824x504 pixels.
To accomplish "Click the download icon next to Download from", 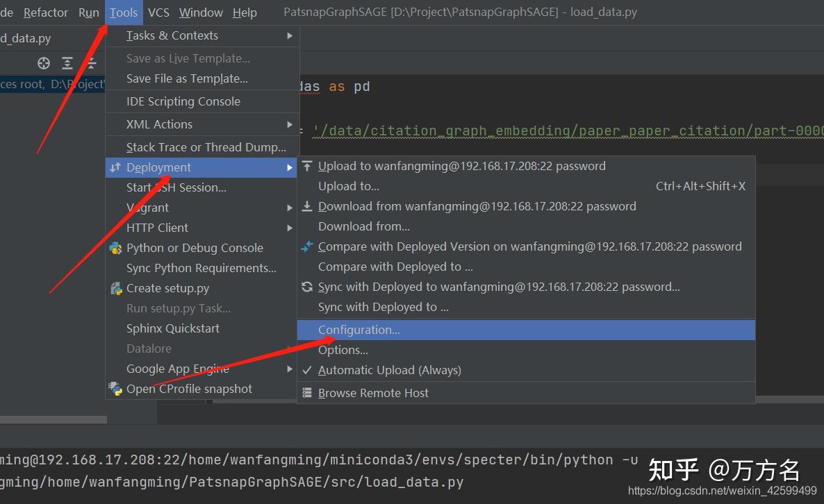I will tap(306, 206).
